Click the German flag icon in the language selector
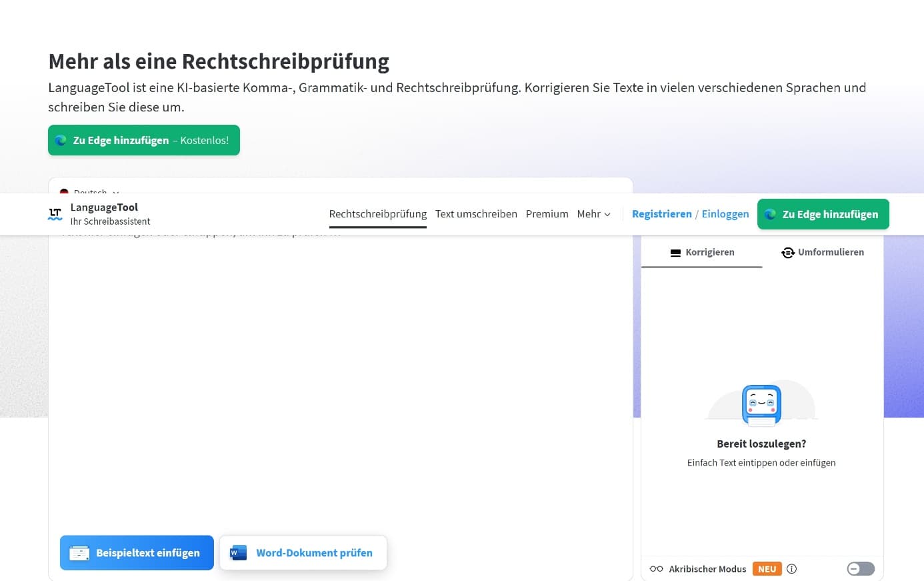The height and width of the screenshot is (581, 924). point(64,193)
